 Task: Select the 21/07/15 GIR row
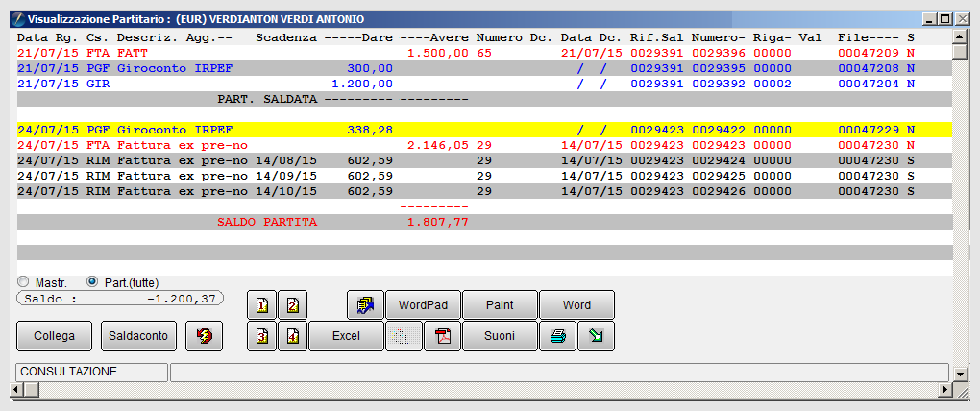[484, 84]
